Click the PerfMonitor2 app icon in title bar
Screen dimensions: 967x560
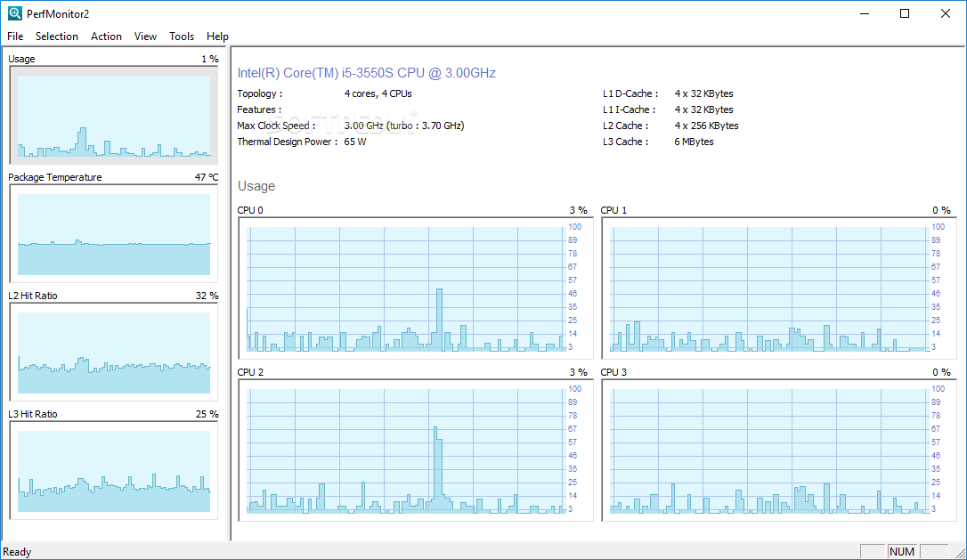pyautogui.click(x=15, y=13)
